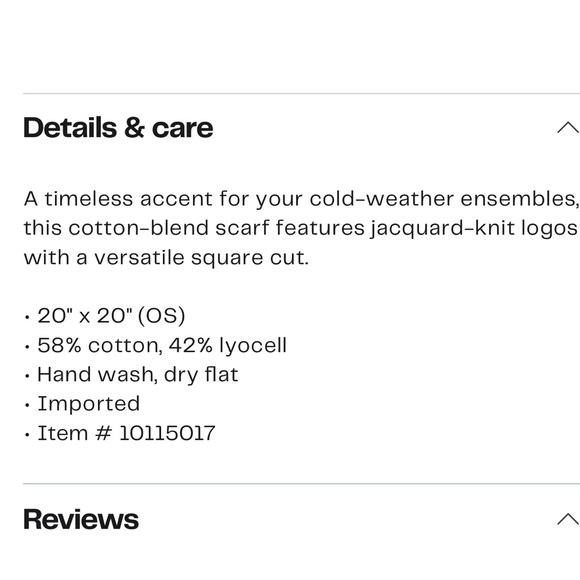Click the 20" x 20" dimensions bullet

(x=111, y=316)
